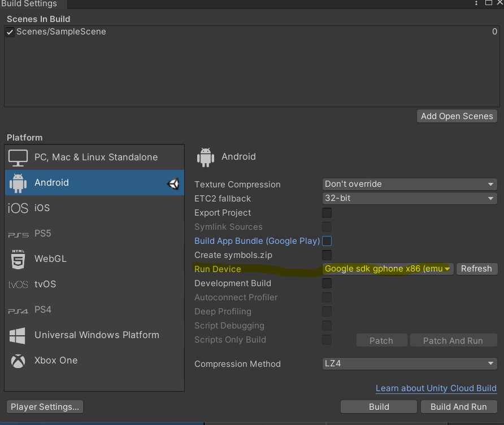The width and height of the screenshot is (504, 425).
Task: Click the Build And Run button
Action: pyautogui.click(x=459, y=407)
